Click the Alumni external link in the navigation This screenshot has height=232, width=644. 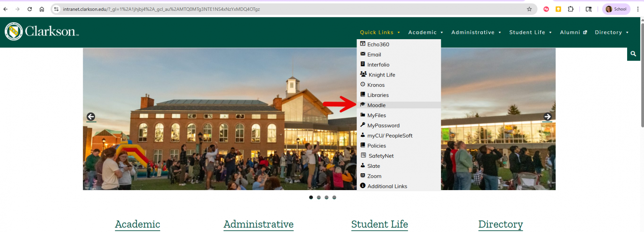point(573,33)
